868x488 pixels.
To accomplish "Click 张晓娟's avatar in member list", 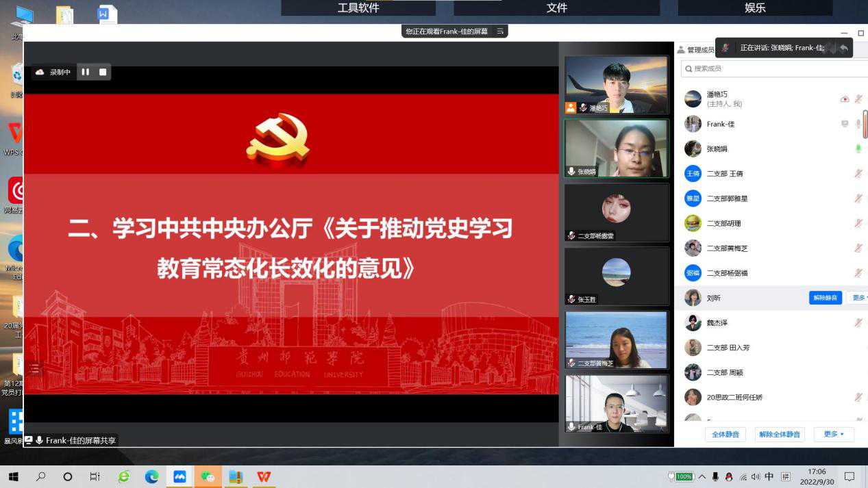I will tap(693, 149).
